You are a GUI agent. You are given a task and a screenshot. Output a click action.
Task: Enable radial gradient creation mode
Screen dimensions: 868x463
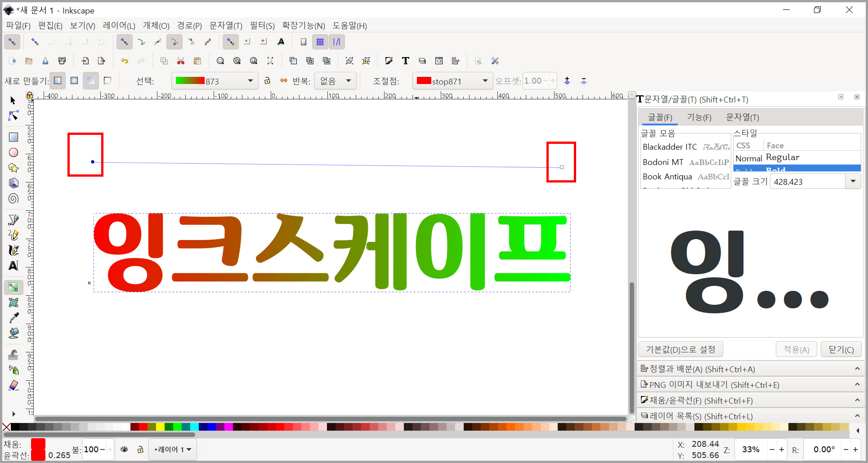click(x=74, y=80)
